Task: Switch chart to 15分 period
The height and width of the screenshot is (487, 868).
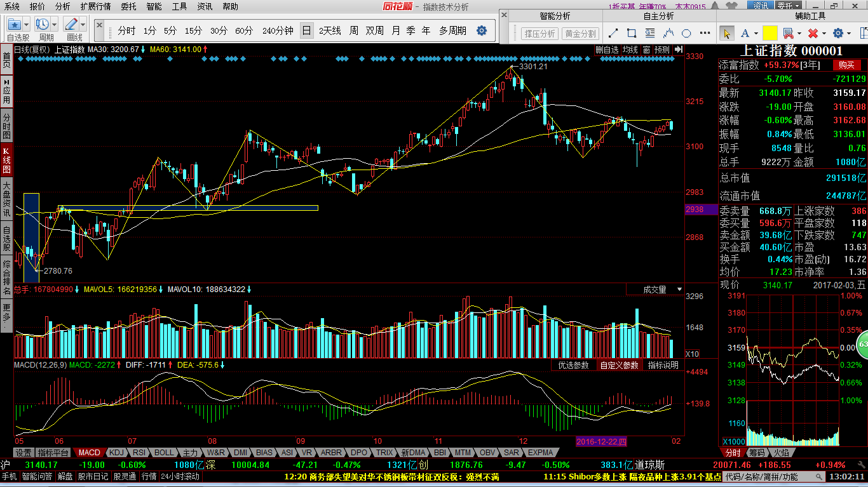Action: 194,30
